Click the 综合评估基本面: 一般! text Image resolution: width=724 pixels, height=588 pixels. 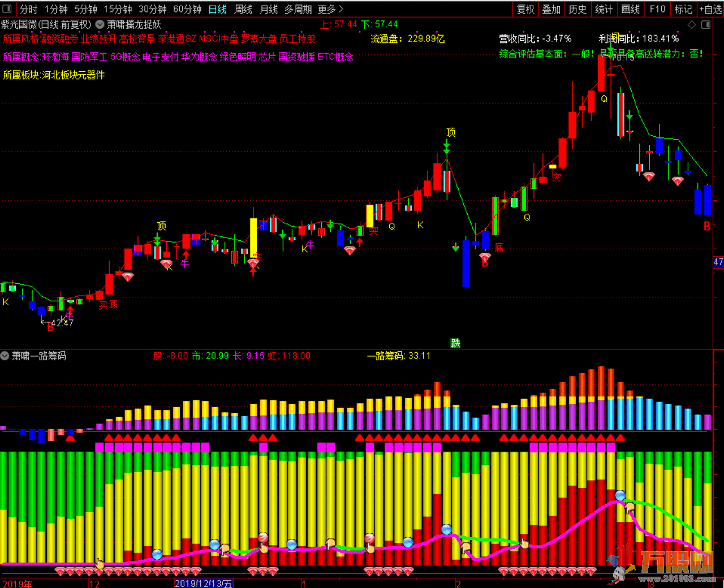tap(546, 54)
